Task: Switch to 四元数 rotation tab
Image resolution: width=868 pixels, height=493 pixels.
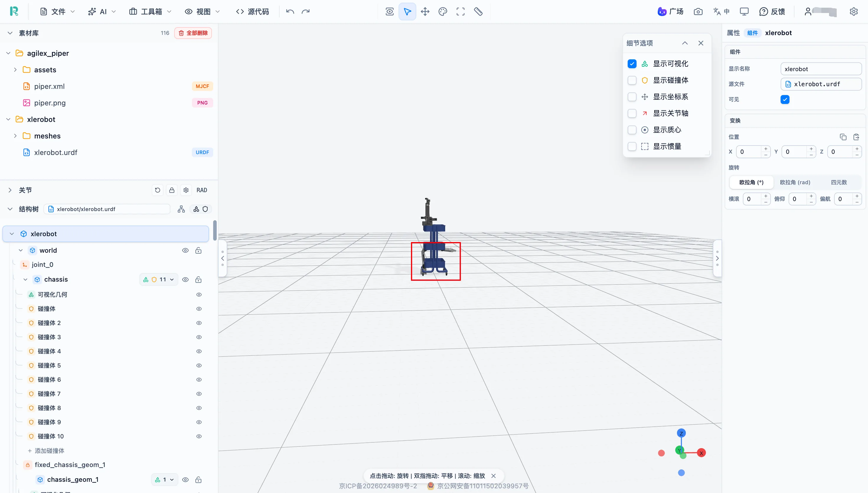Action: 839,182
